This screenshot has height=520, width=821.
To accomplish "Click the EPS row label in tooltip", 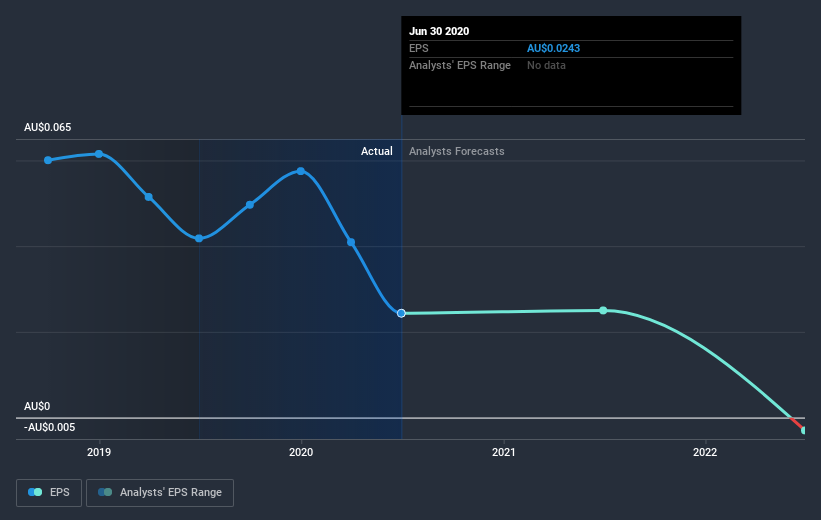I will [x=419, y=48].
